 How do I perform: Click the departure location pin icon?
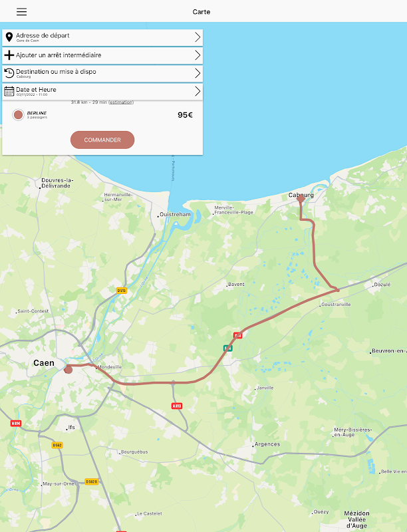9,37
